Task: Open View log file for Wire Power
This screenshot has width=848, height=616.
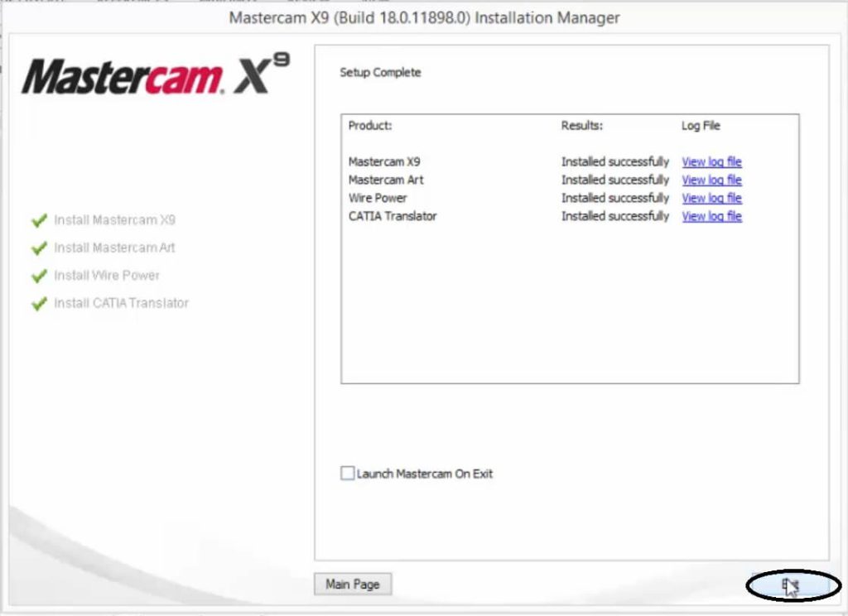Action: [711, 198]
